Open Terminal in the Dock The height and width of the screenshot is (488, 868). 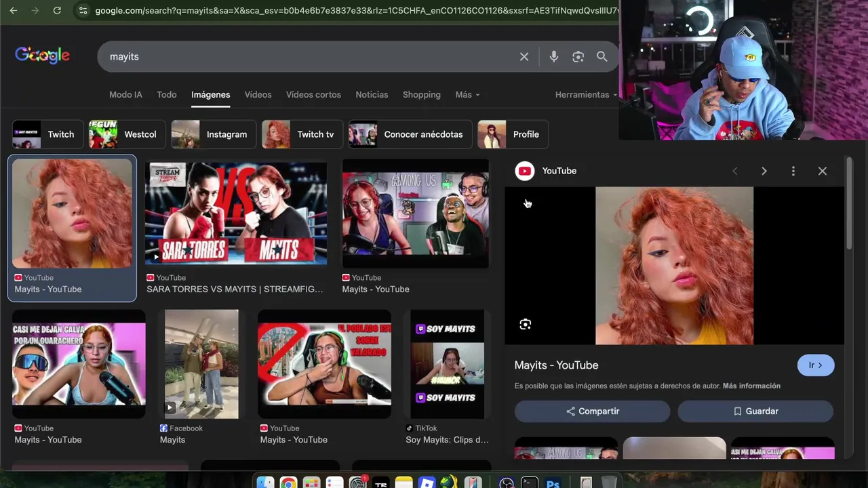coord(530,483)
